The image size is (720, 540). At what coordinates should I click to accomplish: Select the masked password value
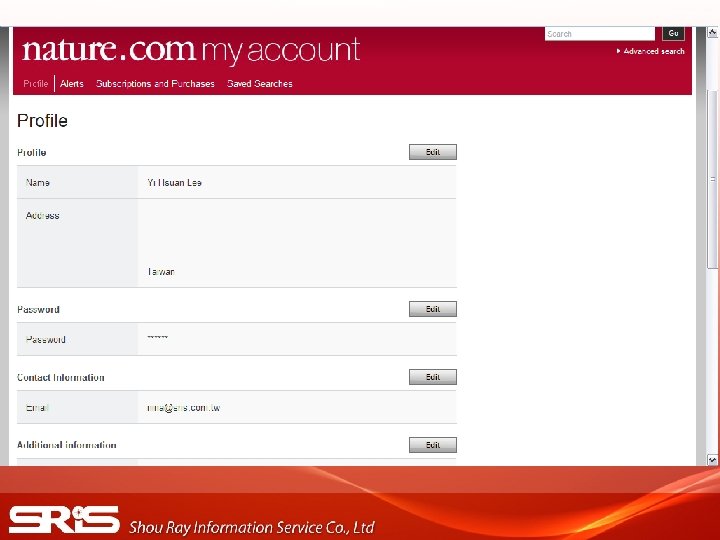[x=158, y=338]
